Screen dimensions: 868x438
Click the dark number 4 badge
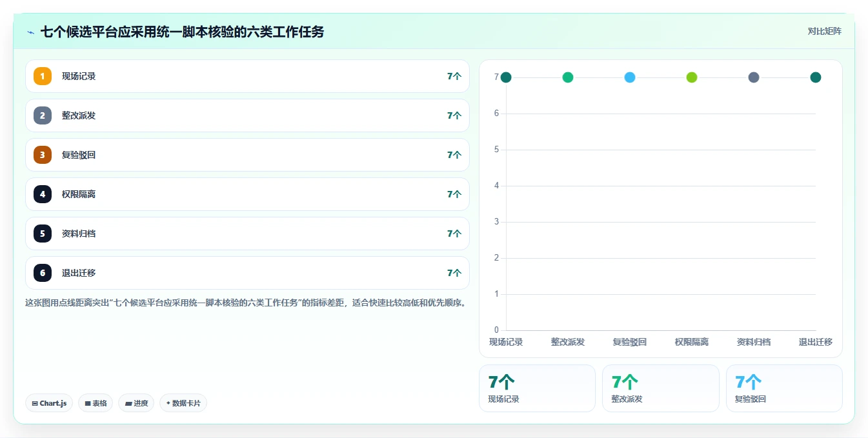pos(43,194)
